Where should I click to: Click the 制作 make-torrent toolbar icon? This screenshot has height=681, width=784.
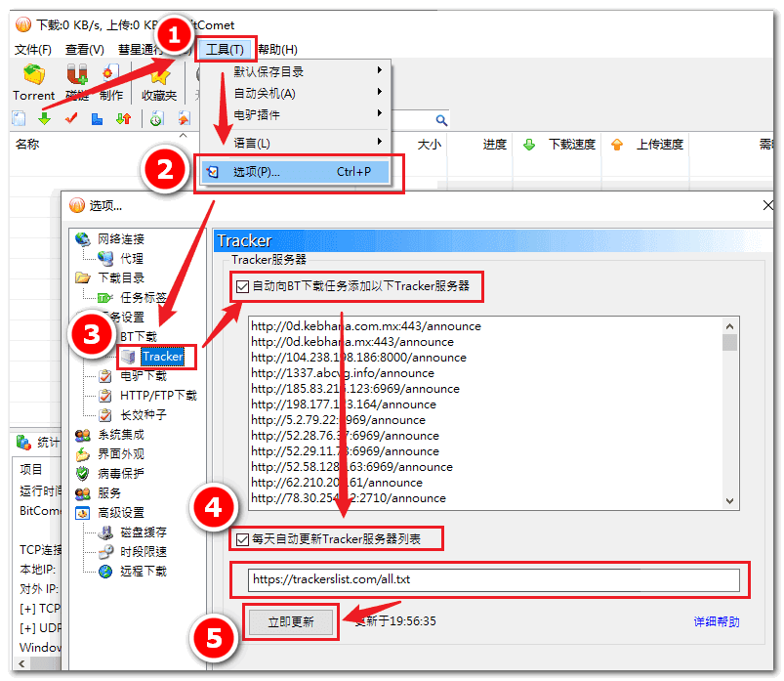(110, 74)
